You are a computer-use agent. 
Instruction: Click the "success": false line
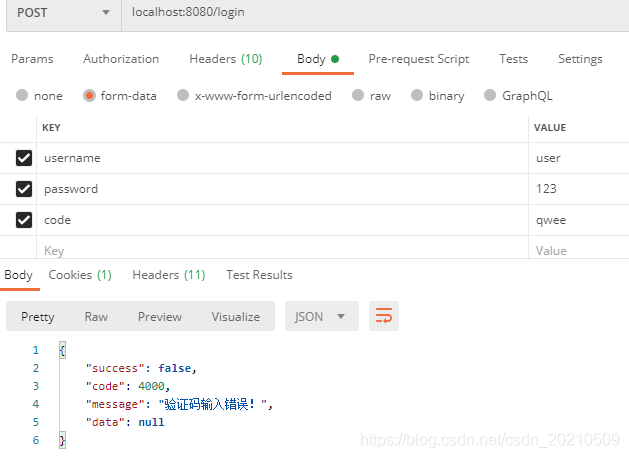click(141, 368)
